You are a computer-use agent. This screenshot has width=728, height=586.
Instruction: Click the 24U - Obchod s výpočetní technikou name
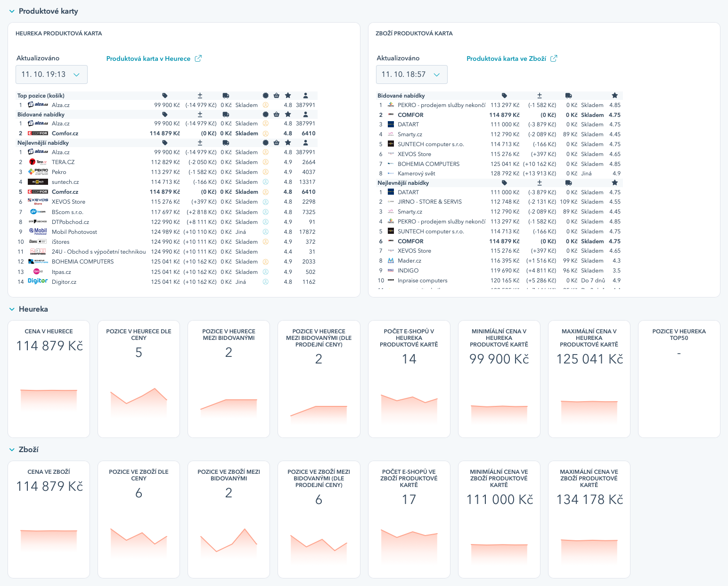98,252
